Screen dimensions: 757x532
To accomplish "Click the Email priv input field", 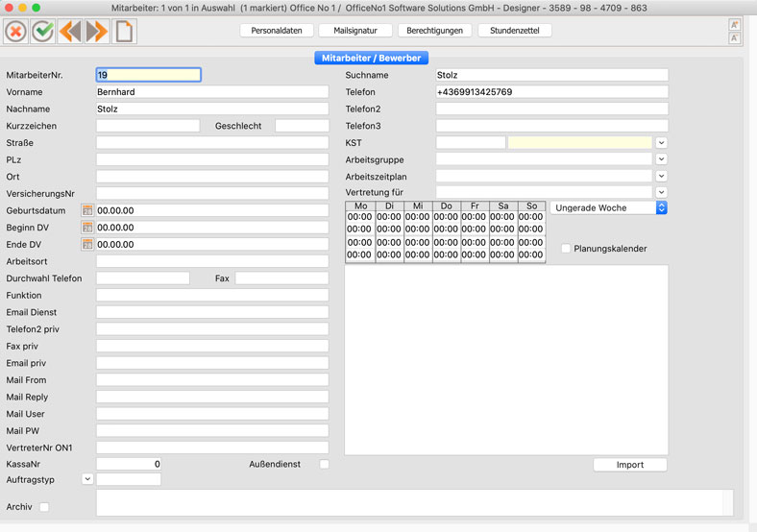I will (x=212, y=363).
